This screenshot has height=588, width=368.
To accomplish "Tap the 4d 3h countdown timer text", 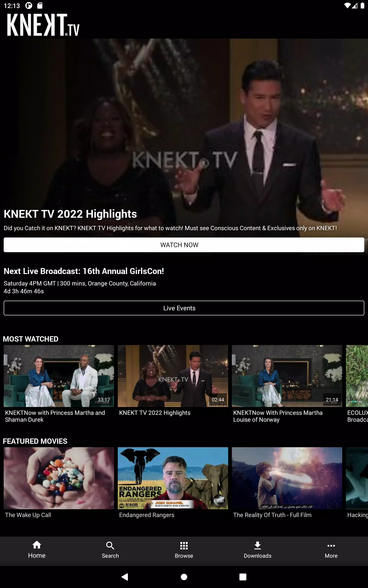I will [x=24, y=291].
